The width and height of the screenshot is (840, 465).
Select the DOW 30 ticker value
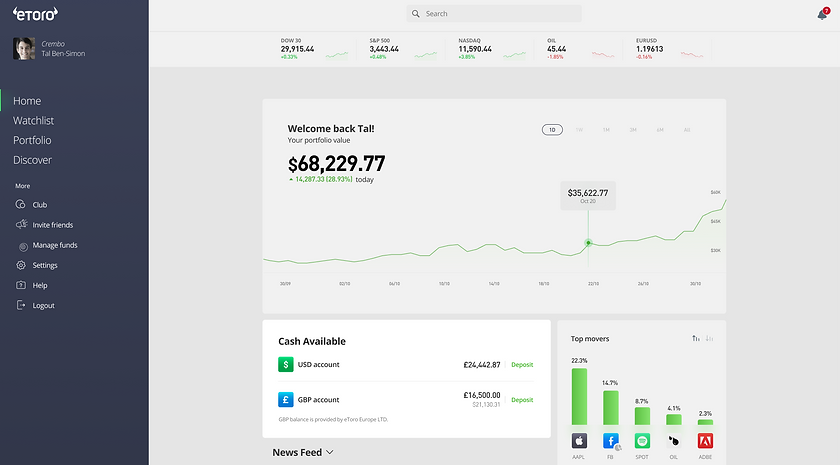click(x=297, y=49)
